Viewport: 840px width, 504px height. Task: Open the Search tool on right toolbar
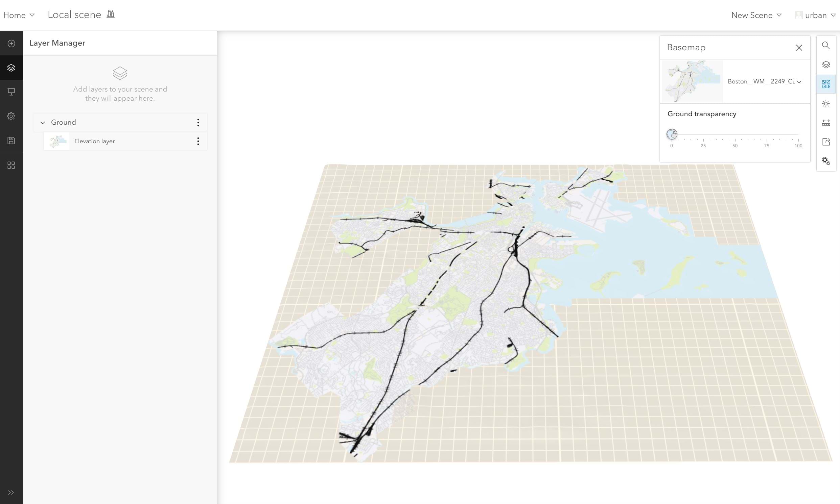[826, 45]
